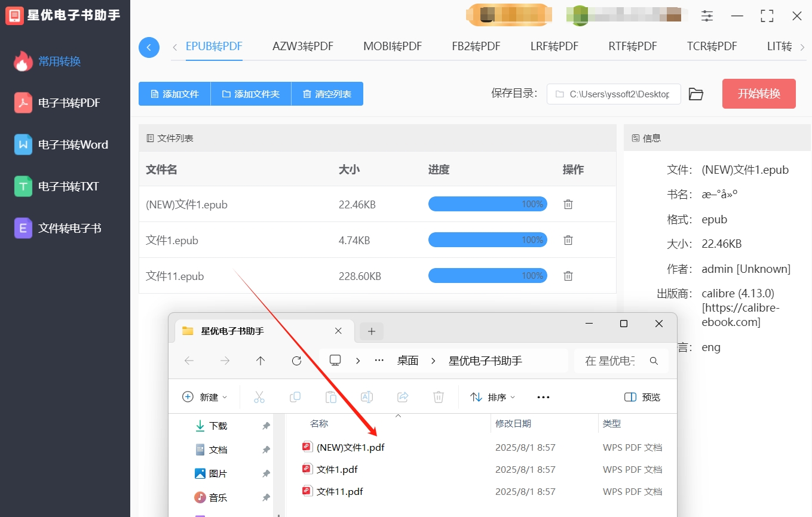Screen dimensions: 812x517
Task: Click the Delete trash icon in Explorer
Action: click(x=439, y=397)
